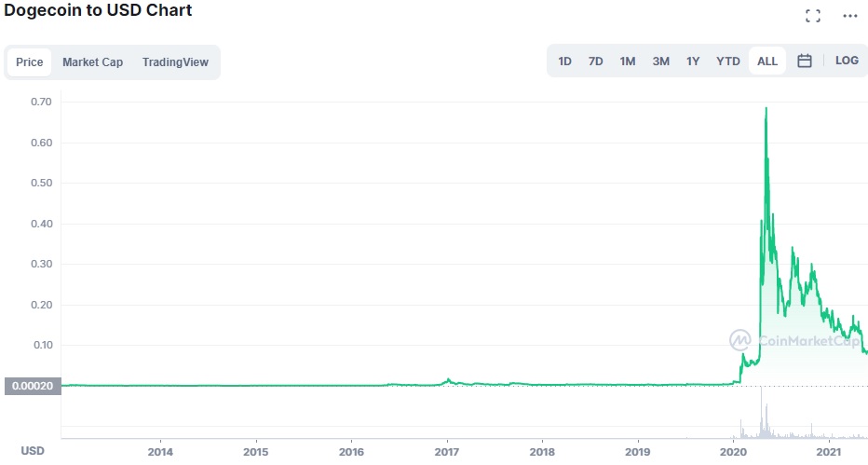Click the 0.10 y-axis label
Viewport: 868px width, 465px height.
point(43,346)
